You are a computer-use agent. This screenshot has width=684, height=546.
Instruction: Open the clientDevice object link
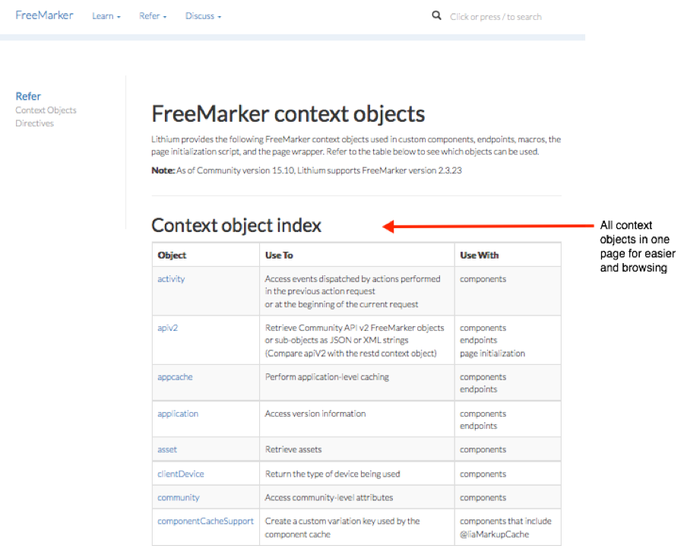tap(181, 474)
